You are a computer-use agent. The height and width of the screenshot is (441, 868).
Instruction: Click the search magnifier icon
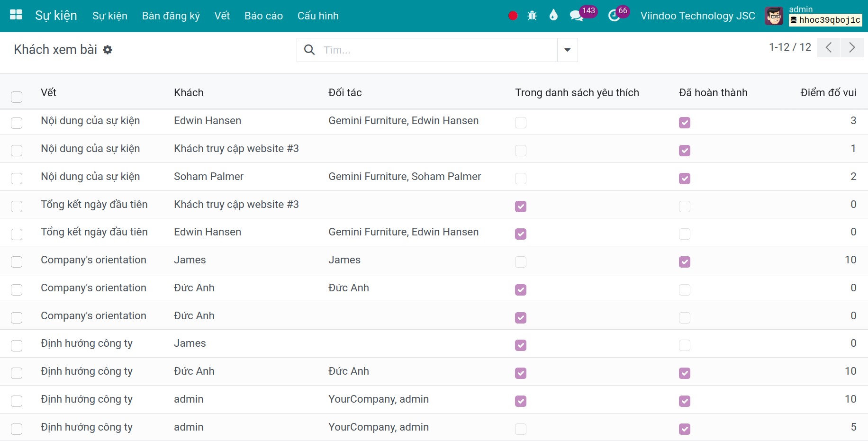click(309, 50)
